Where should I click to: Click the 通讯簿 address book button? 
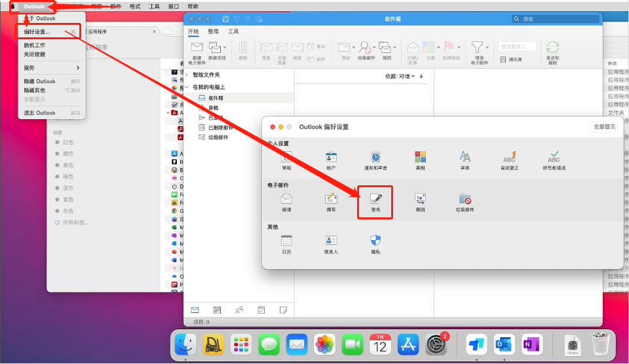512,60
